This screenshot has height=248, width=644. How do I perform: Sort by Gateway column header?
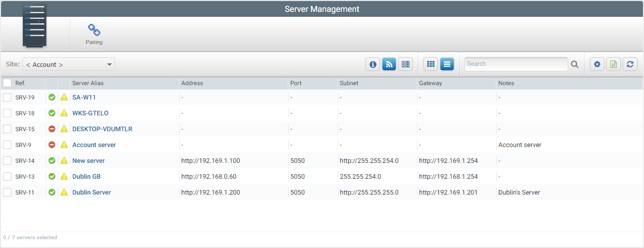(x=430, y=83)
